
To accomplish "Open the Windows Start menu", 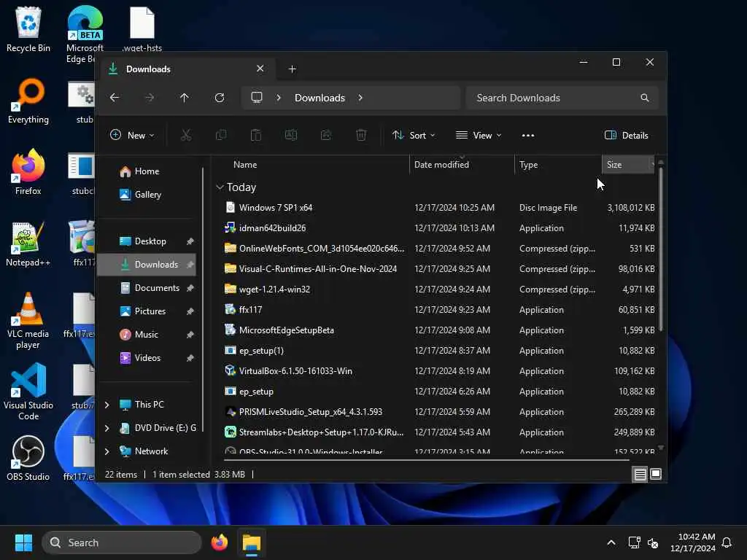I will (23, 542).
